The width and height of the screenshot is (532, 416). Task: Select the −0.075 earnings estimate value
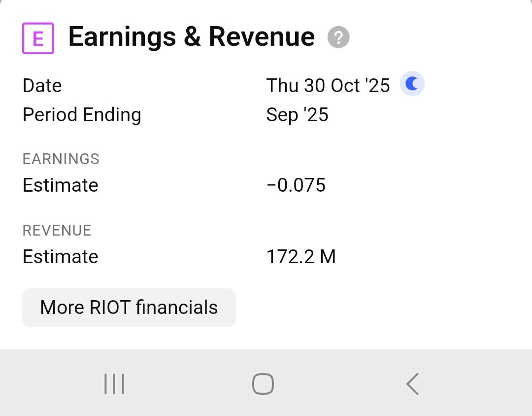pos(296,185)
